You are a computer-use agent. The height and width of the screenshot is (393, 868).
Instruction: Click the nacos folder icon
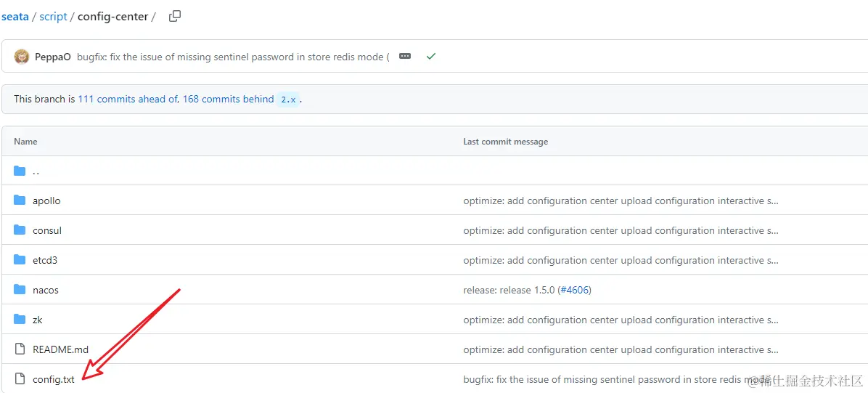click(20, 290)
